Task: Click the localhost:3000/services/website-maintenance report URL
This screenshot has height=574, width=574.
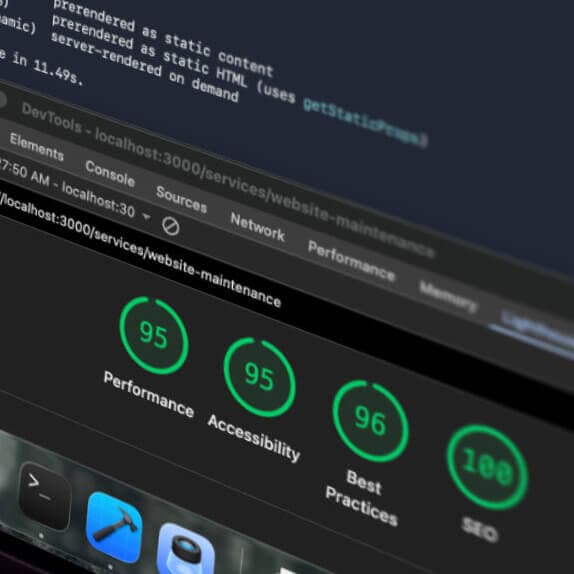Action: (140, 250)
